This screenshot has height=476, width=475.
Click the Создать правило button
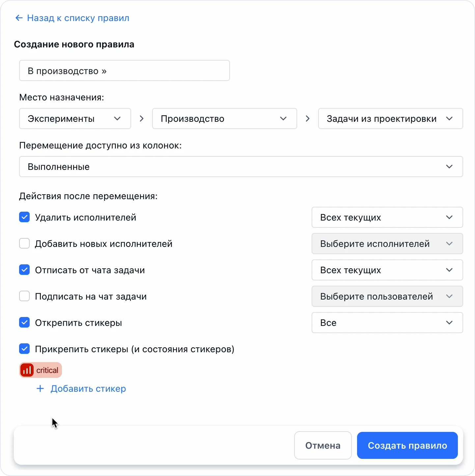tap(407, 445)
